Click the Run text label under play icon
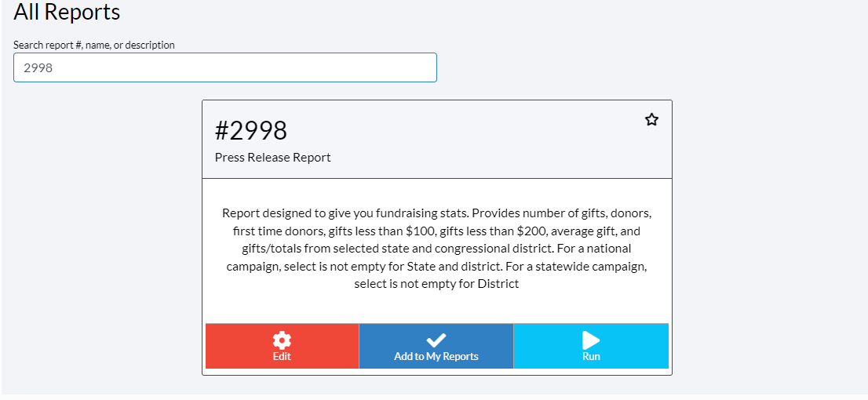The width and height of the screenshot is (868, 400). 591,357
